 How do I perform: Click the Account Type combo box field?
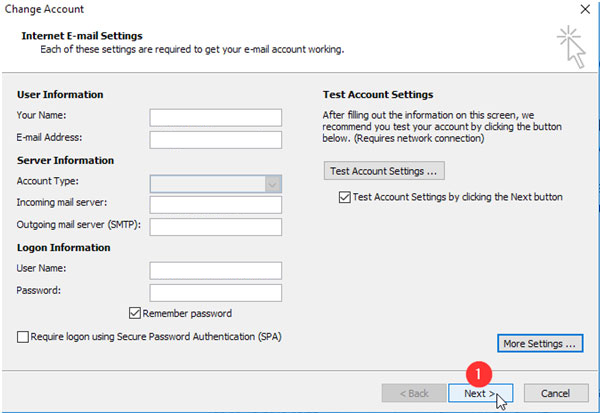(x=215, y=184)
